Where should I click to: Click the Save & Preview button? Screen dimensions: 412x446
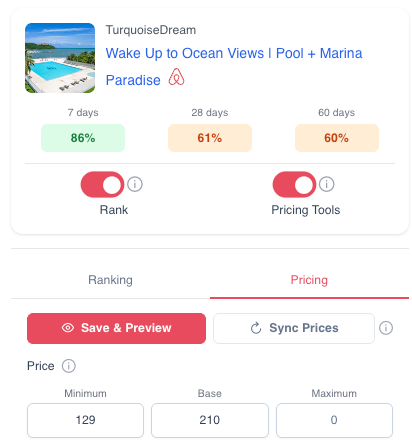click(116, 328)
